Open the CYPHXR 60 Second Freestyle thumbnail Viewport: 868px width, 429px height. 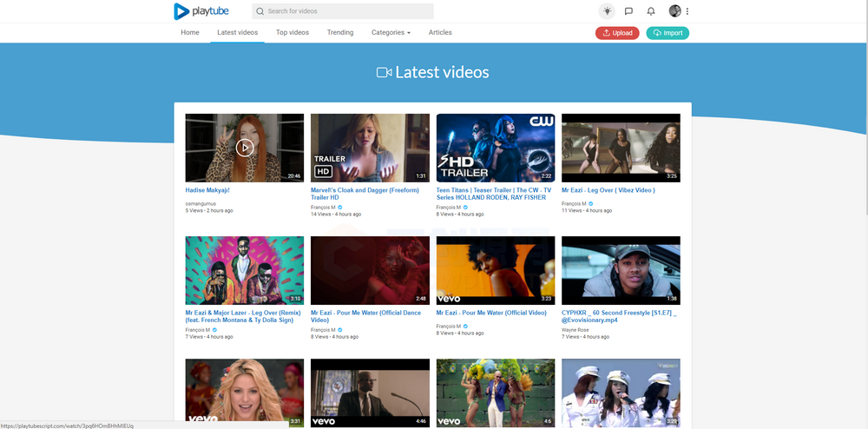pyautogui.click(x=621, y=271)
